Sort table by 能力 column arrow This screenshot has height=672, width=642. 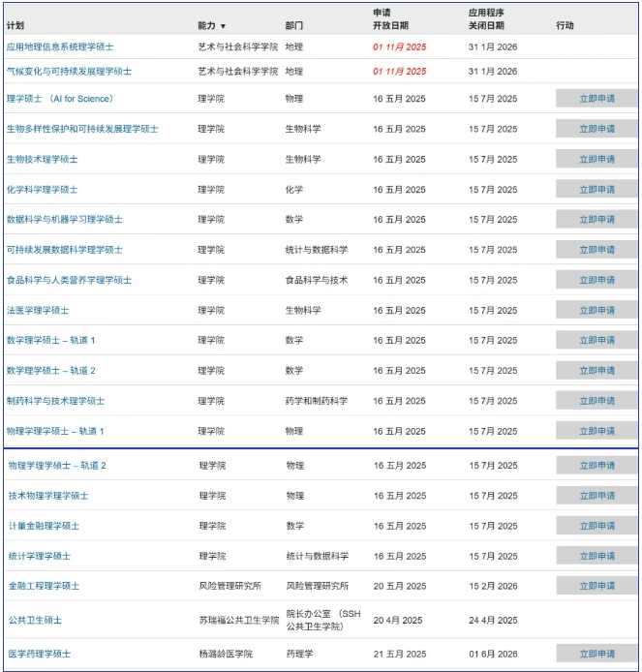pyautogui.click(x=223, y=26)
